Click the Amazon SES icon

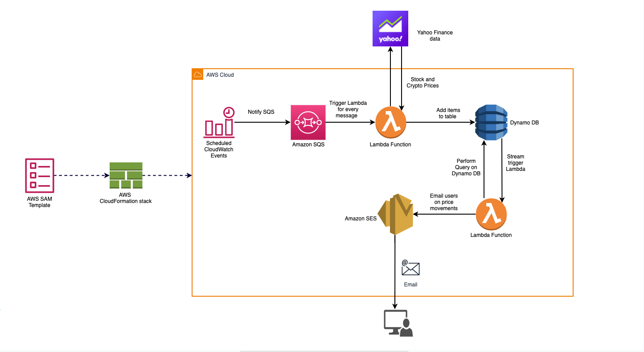395,213
